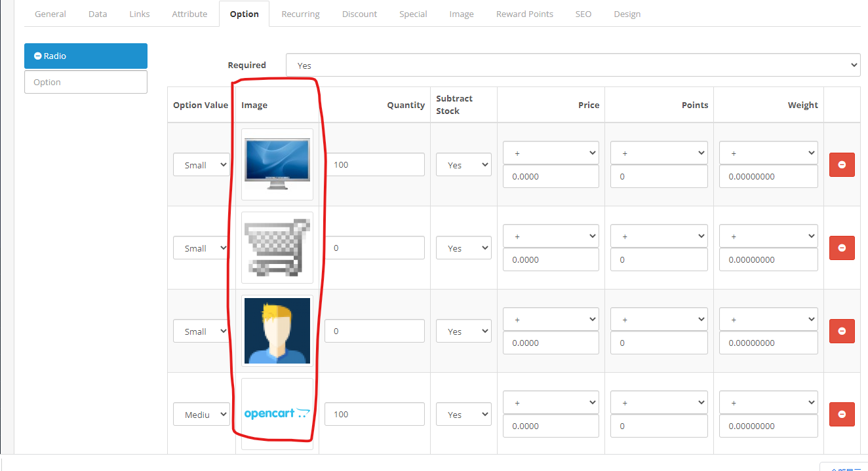Viewport: 868px width, 471px height.
Task: Switch to the Reward Points tab
Action: (x=524, y=14)
